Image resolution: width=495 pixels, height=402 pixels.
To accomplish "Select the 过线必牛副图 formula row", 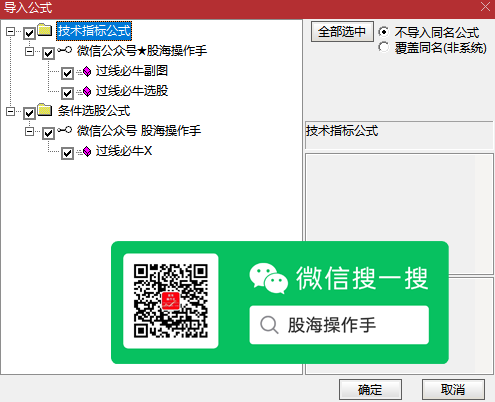I will tap(132, 71).
